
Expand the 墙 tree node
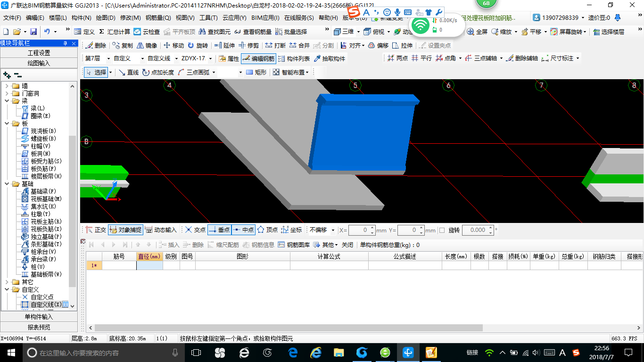click(7, 86)
